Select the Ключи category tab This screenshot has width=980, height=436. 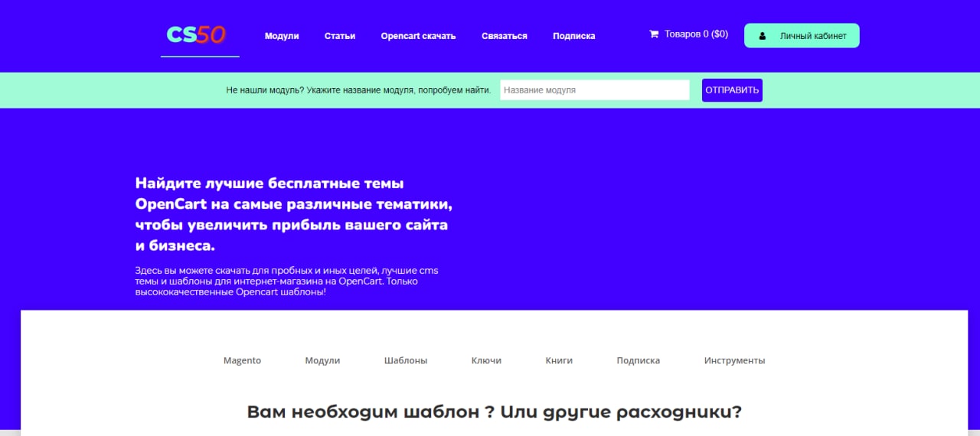[486, 360]
